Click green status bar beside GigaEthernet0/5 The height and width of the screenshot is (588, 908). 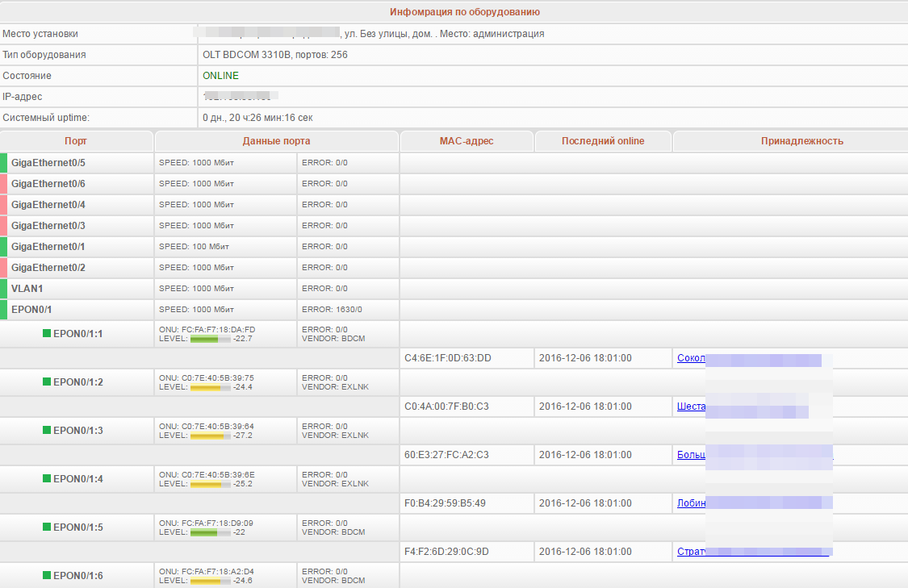tap(3, 163)
